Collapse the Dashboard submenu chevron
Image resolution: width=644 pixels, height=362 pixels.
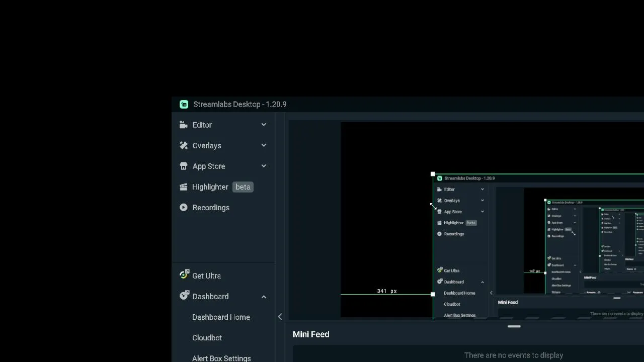tap(264, 297)
